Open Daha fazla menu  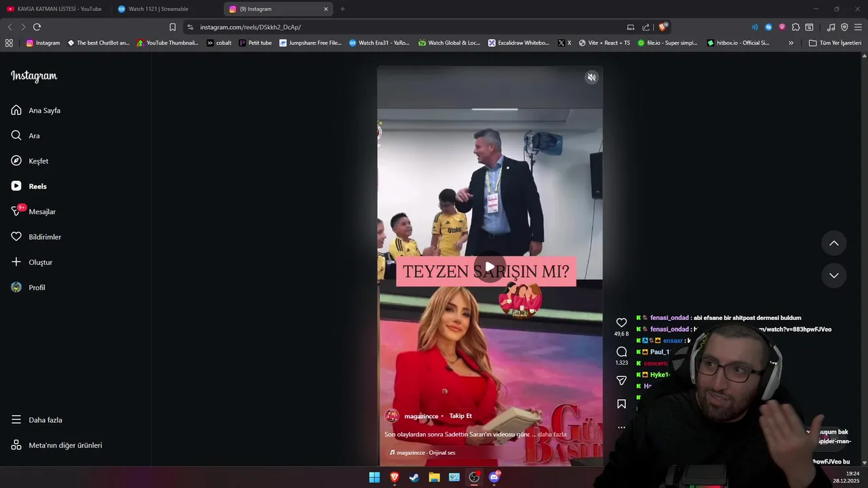pos(37,420)
